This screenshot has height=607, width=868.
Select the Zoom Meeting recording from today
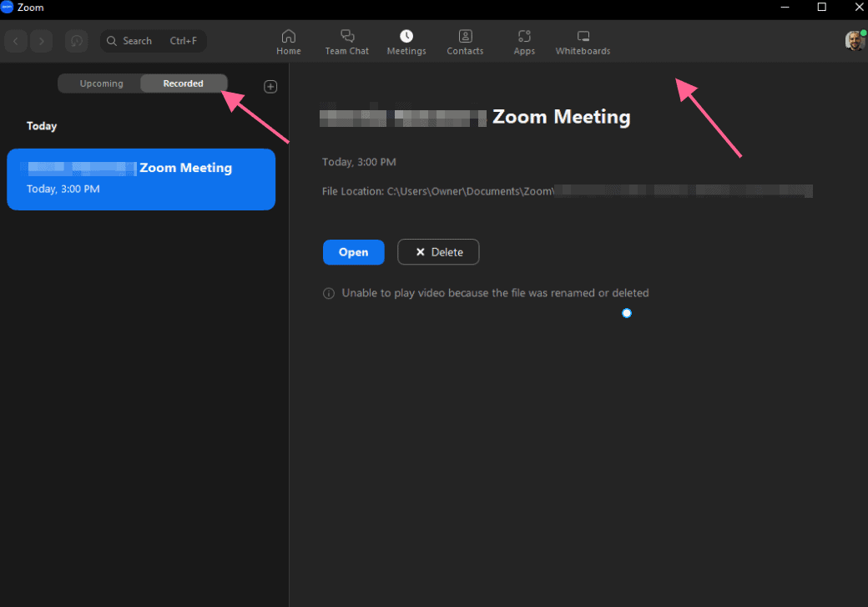[x=141, y=179]
